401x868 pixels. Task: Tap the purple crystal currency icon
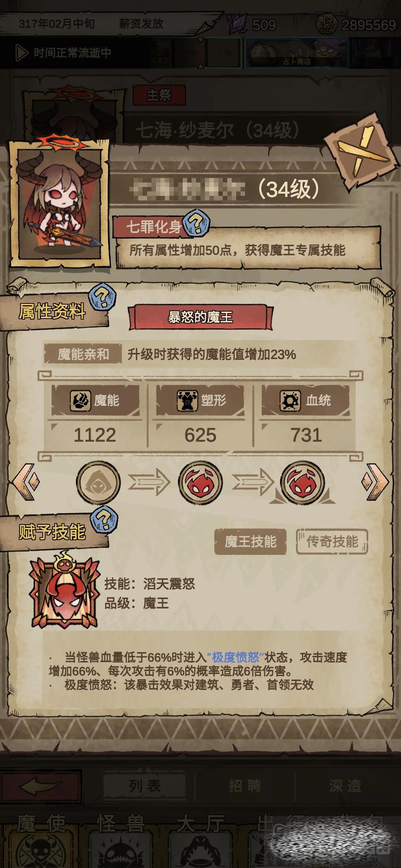pyautogui.click(x=238, y=24)
